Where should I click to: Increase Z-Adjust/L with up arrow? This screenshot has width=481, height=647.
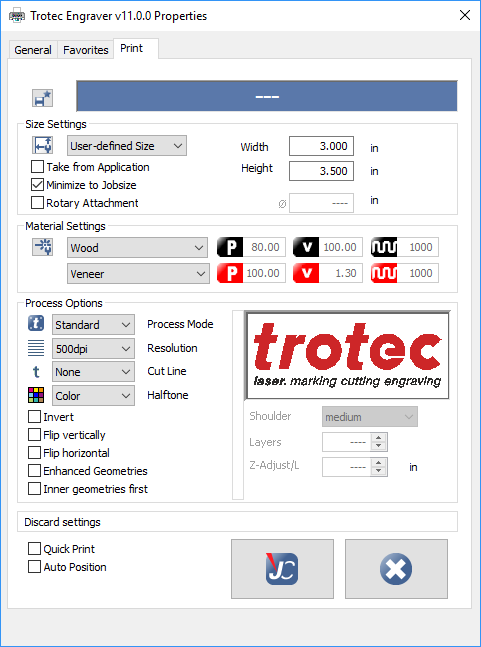pos(379,463)
